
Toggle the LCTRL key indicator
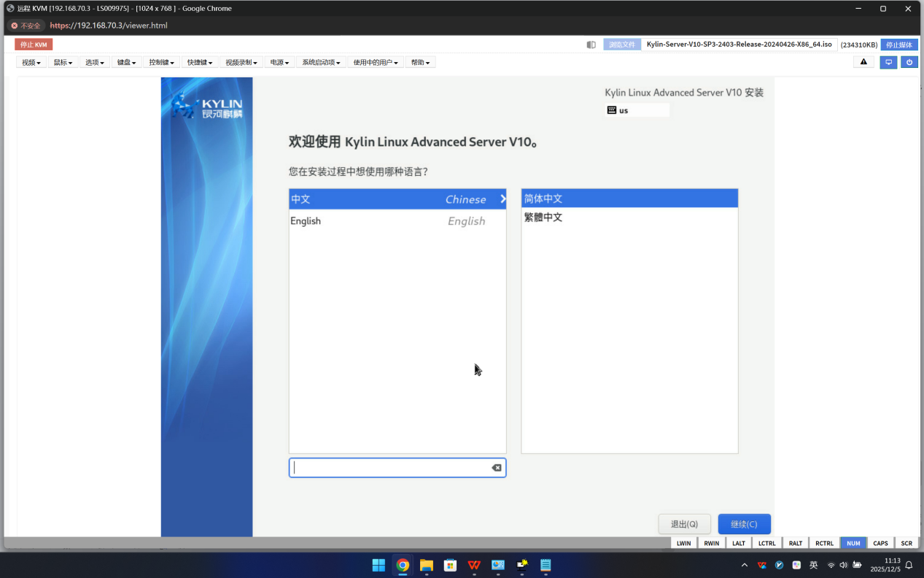[766, 543]
